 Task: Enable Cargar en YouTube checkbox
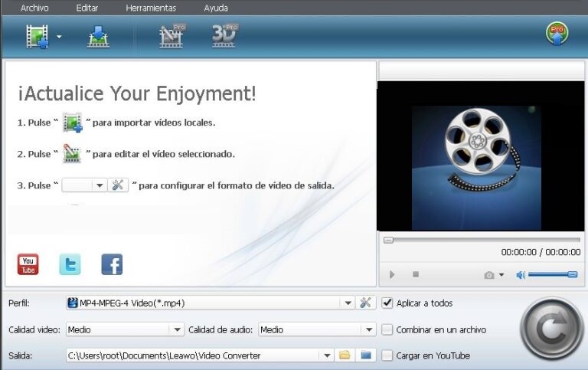[x=387, y=355]
